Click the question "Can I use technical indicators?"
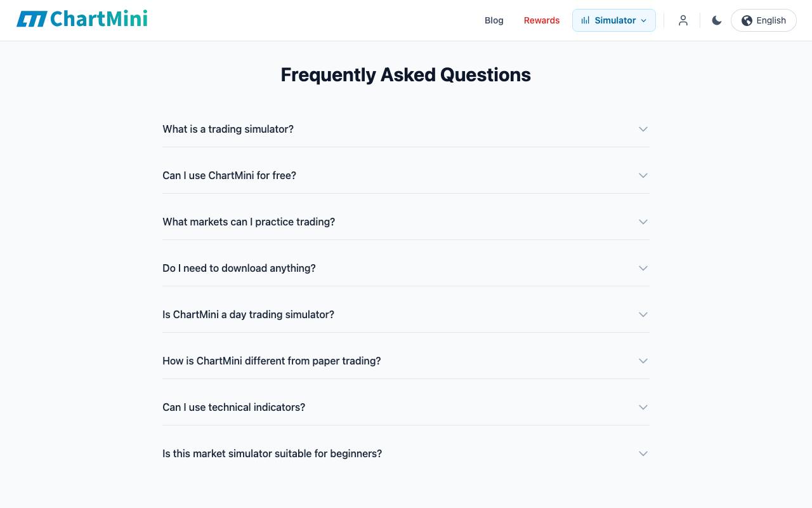The image size is (812, 508). pos(233,407)
